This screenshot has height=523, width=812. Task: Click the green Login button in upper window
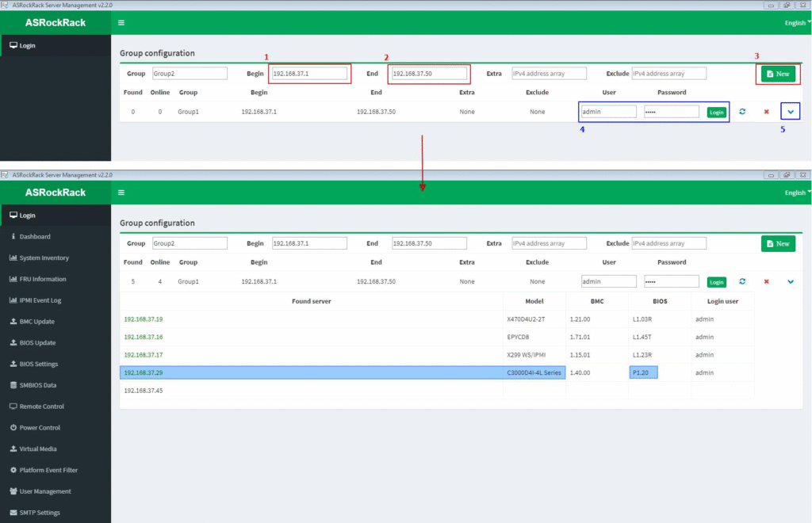(716, 113)
